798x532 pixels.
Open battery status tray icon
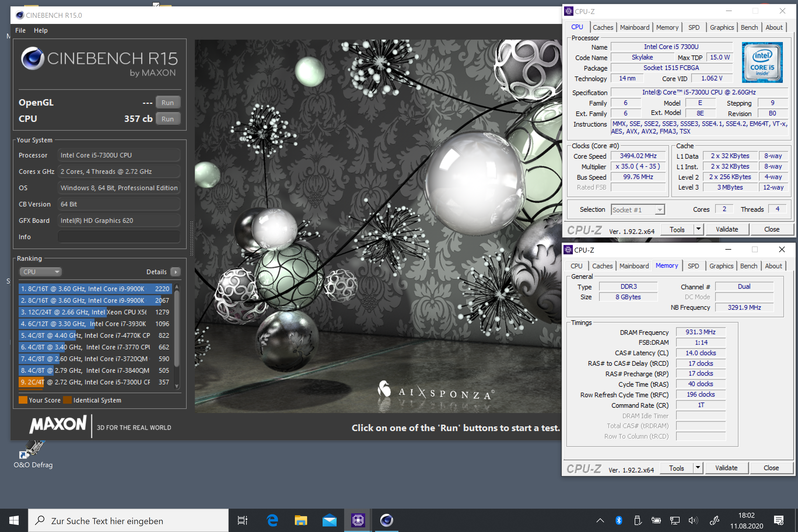tap(656, 520)
